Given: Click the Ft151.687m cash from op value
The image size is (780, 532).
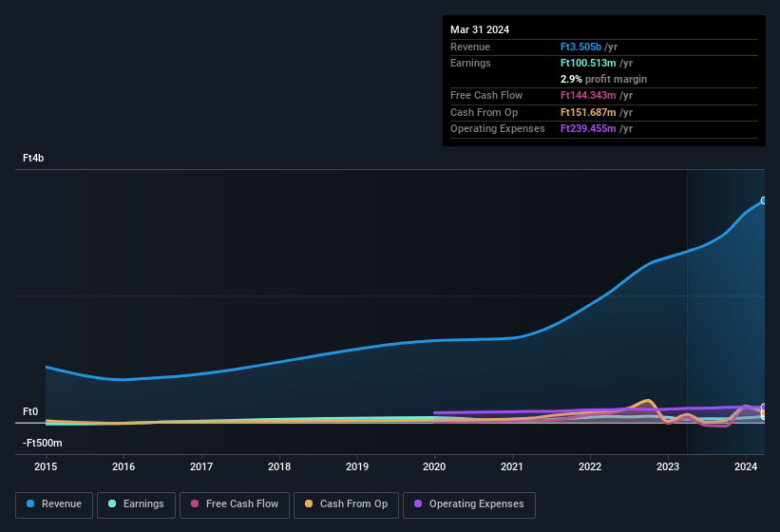Looking at the screenshot, I should [x=588, y=112].
